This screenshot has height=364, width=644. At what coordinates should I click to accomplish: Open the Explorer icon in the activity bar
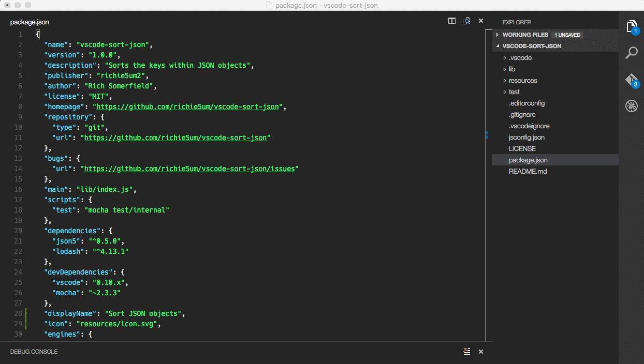coord(631,26)
